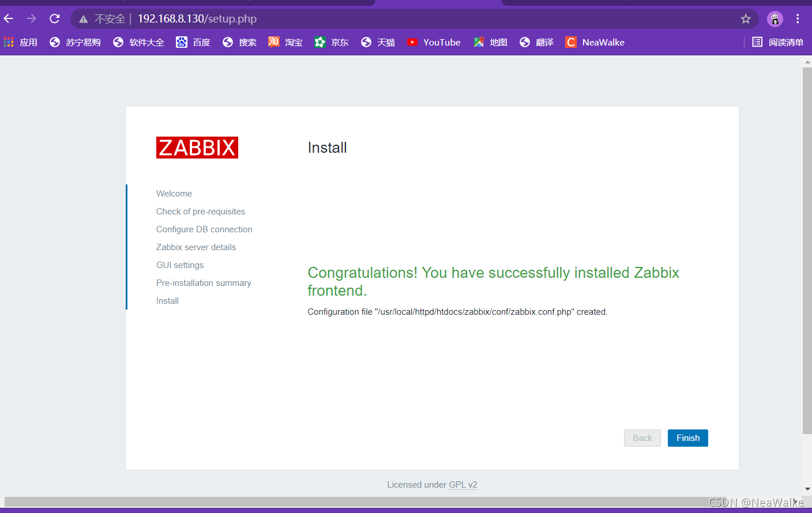The height and width of the screenshot is (513, 812).
Task: Click the Finish button
Action: click(x=688, y=438)
